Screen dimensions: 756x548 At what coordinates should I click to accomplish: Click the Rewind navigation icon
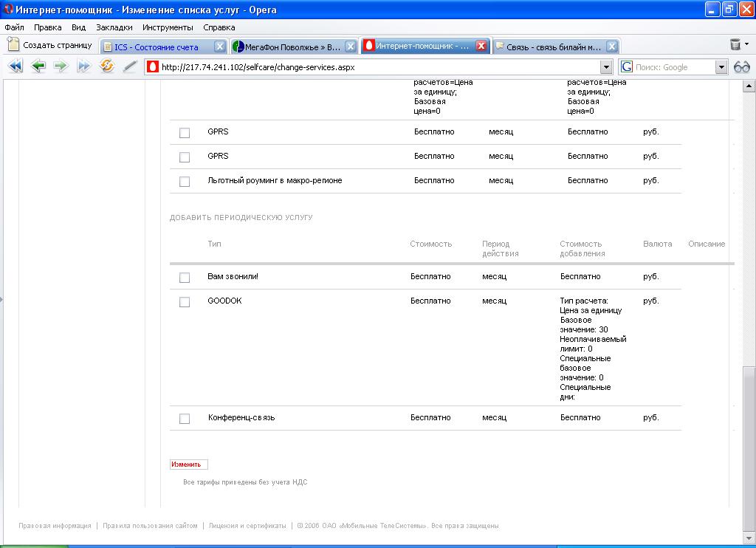pos(15,66)
